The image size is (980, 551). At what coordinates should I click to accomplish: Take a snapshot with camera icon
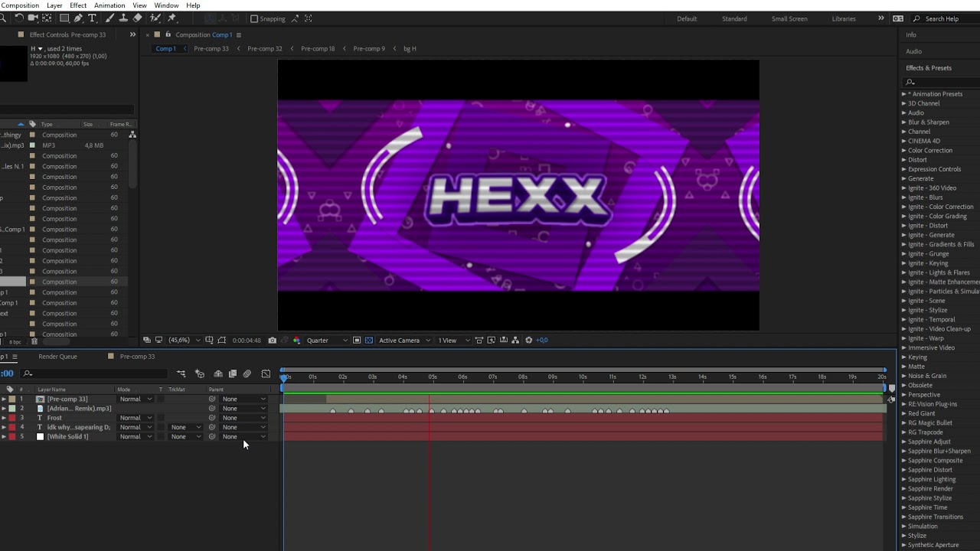(x=273, y=341)
